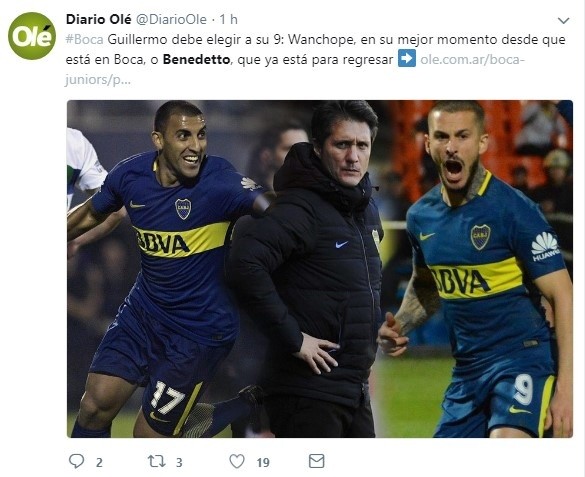Click the blue right-arrow emoji
Image resolution: width=585 pixels, height=477 pixels.
point(407,59)
